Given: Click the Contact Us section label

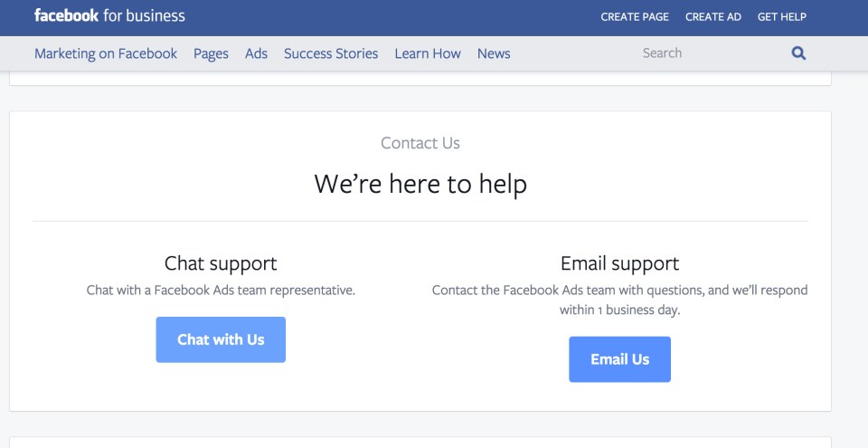Looking at the screenshot, I should [x=420, y=143].
